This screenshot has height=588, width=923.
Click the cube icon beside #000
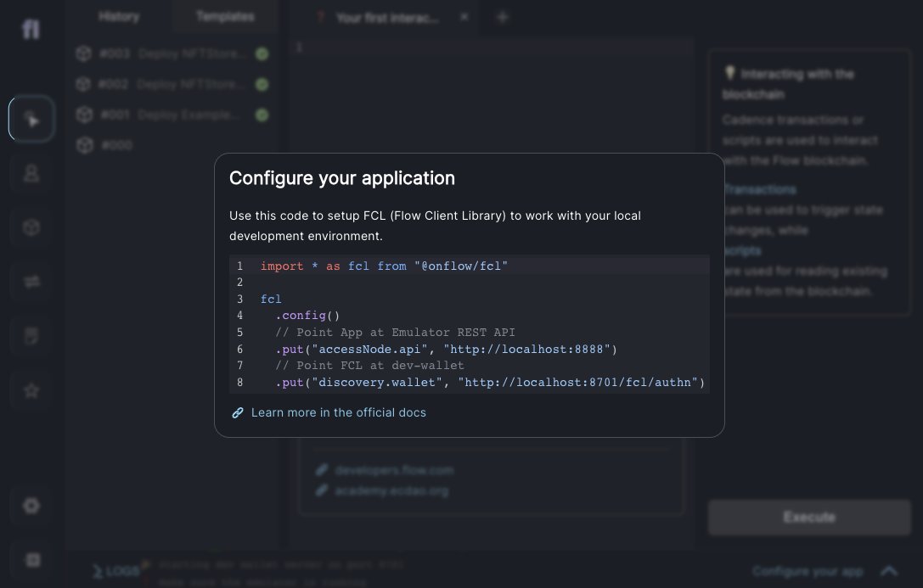85,144
